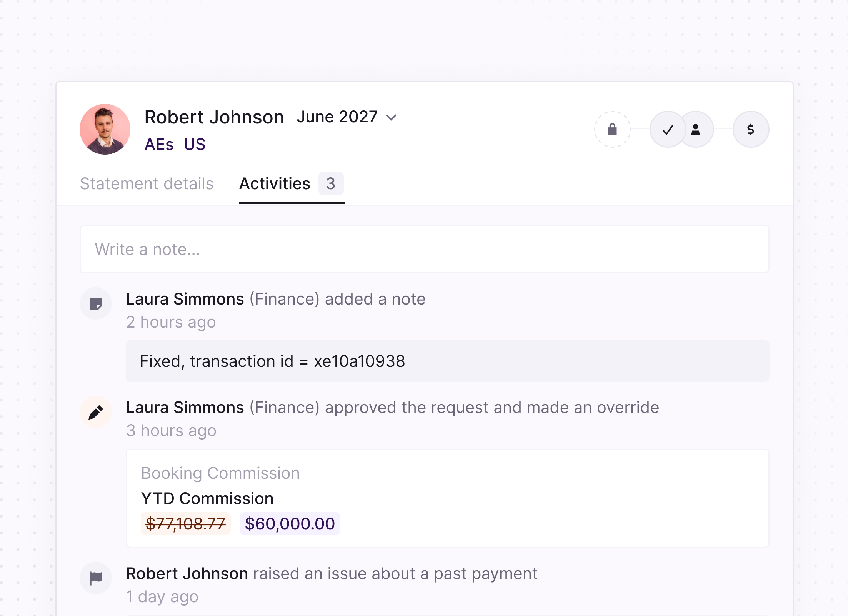Click Laura Simmons name on added note
The width and height of the screenshot is (848, 616).
tap(185, 299)
